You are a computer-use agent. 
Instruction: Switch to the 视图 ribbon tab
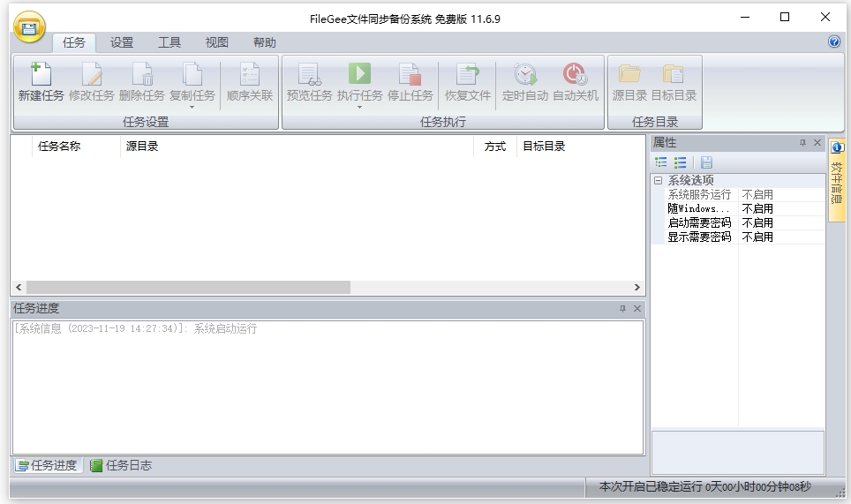click(217, 42)
